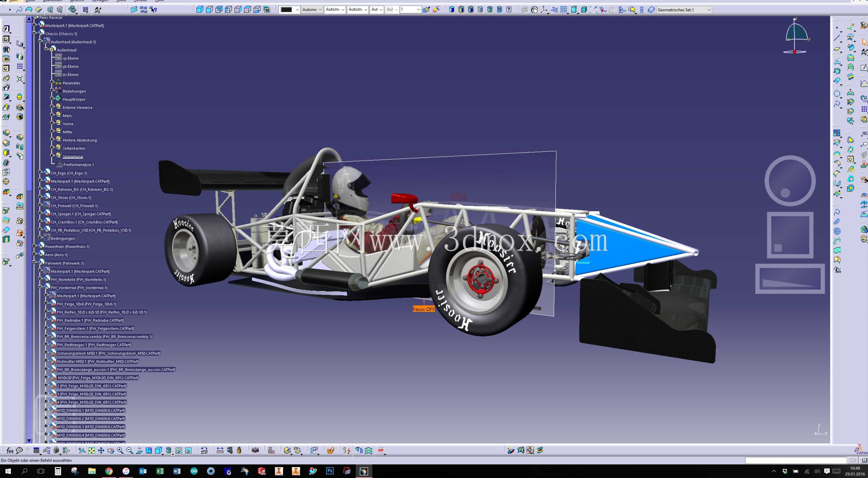This screenshot has width=868, height=478.
Task: Expand the Hauptkörper node
Action: coord(52,98)
